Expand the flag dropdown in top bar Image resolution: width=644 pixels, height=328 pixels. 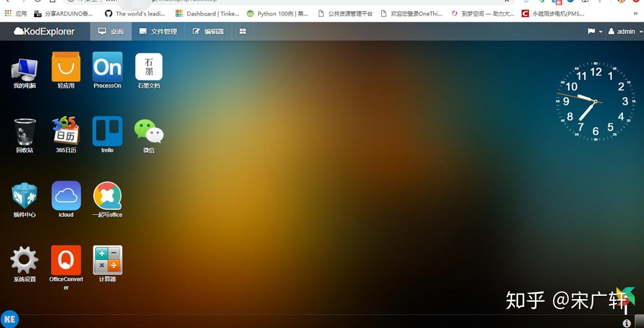coord(595,31)
